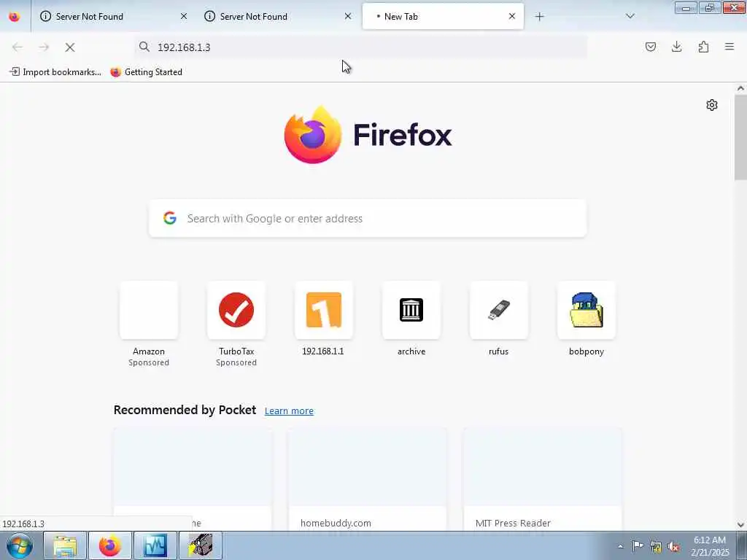Open the Extensions puzzle icon
Viewport: 747px width, 560px height.
703,47
